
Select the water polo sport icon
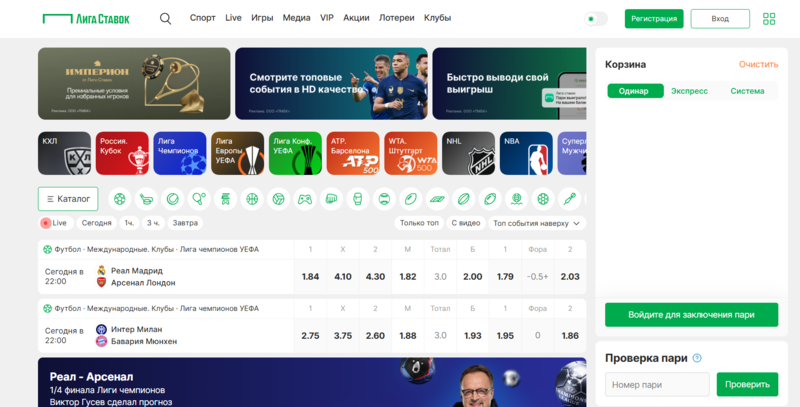pos(516,199)
